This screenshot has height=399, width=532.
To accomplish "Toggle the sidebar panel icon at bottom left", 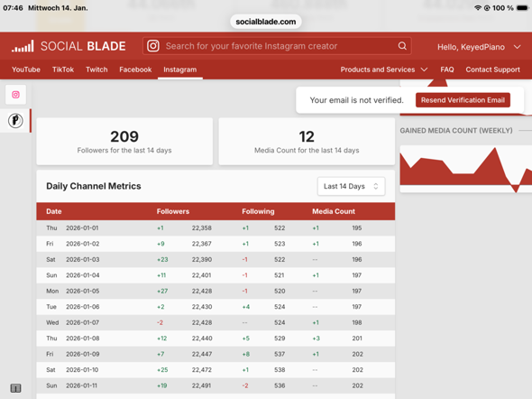I will (x=15, y=388).
